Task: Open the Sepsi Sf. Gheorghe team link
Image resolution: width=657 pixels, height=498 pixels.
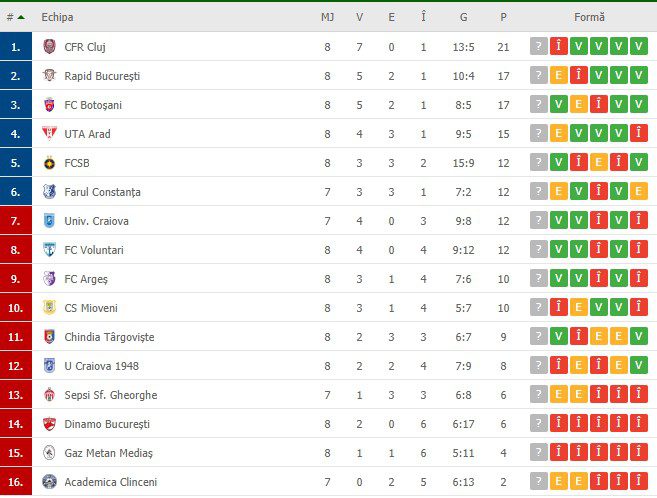Action: point(111,395)
